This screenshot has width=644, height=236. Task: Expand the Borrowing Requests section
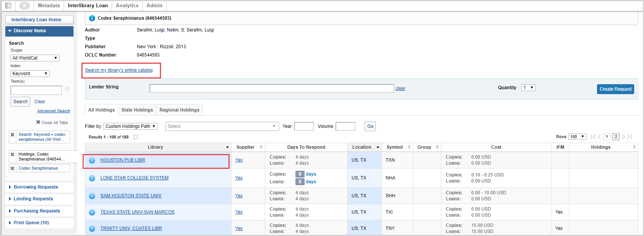click(x=39, y=187)
